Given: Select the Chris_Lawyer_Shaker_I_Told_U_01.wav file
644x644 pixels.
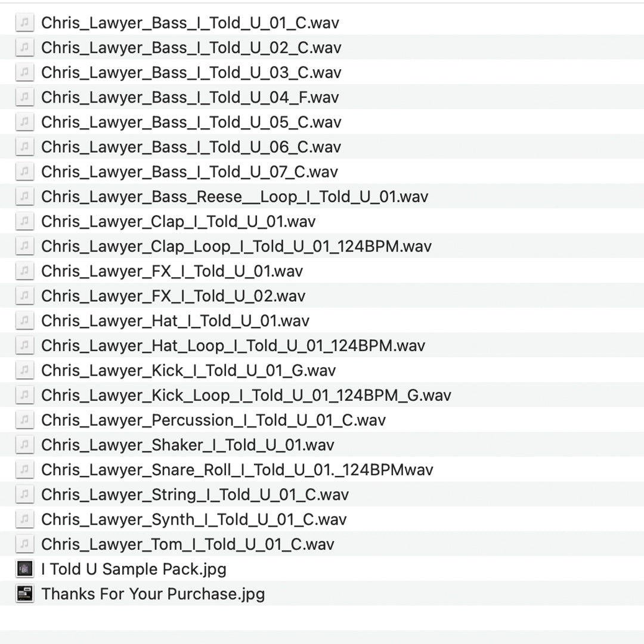Looking at the screenshot, I should click(187, 445).
